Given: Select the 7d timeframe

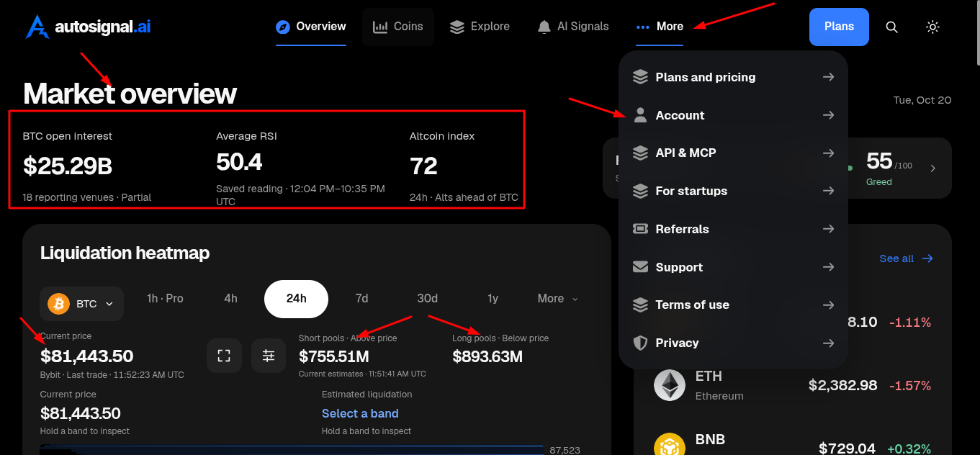Looking at the screenshot, I should pyautogui.click(x=361, y=298).
